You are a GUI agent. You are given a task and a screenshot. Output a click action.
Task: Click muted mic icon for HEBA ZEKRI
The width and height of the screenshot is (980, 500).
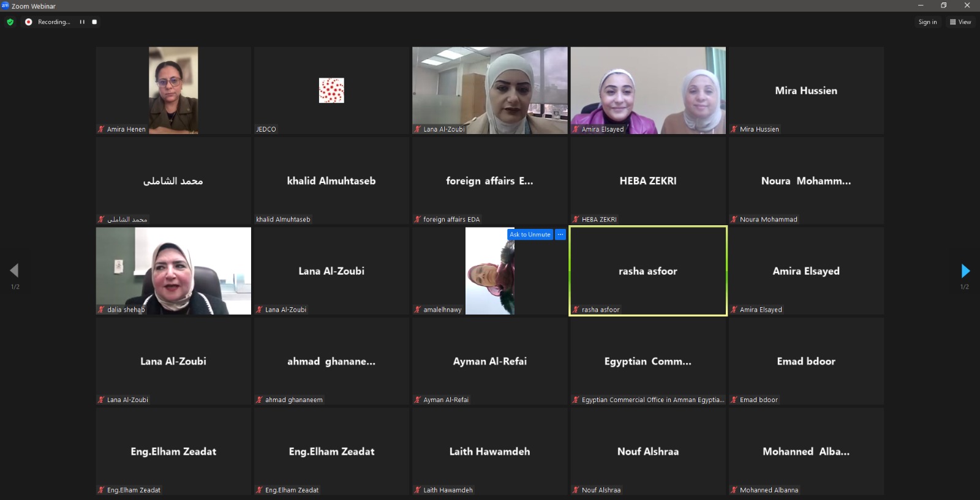[576, 219]
